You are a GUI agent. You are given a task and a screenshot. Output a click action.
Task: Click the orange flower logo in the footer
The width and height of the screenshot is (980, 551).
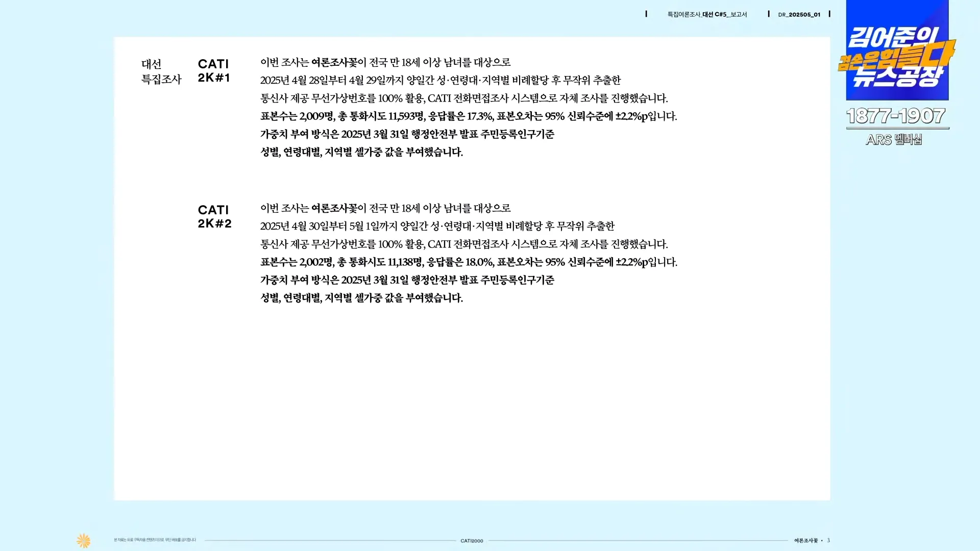(83, 540)
